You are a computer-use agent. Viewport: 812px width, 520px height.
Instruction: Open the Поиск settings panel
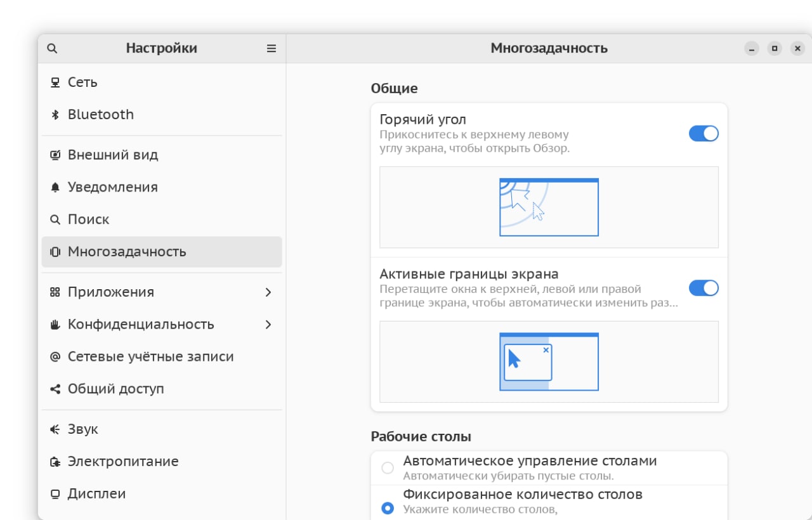[x=89, y=219]
